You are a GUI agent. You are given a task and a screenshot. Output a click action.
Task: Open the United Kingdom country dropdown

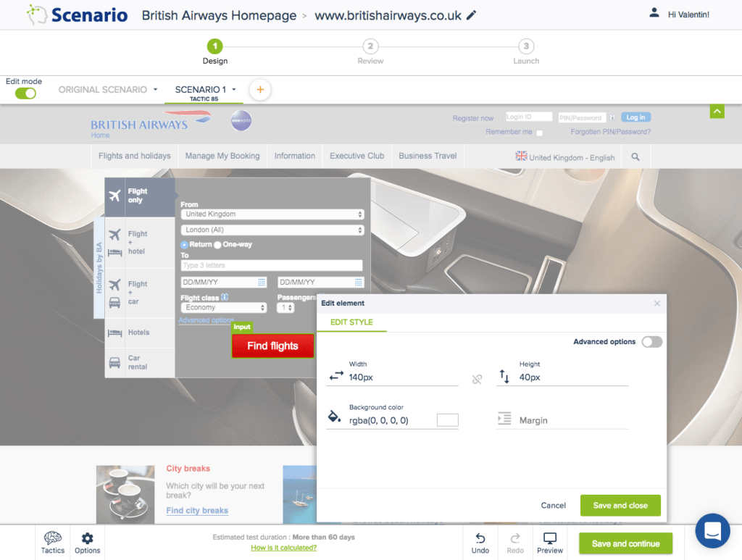[x=272, y=214]
